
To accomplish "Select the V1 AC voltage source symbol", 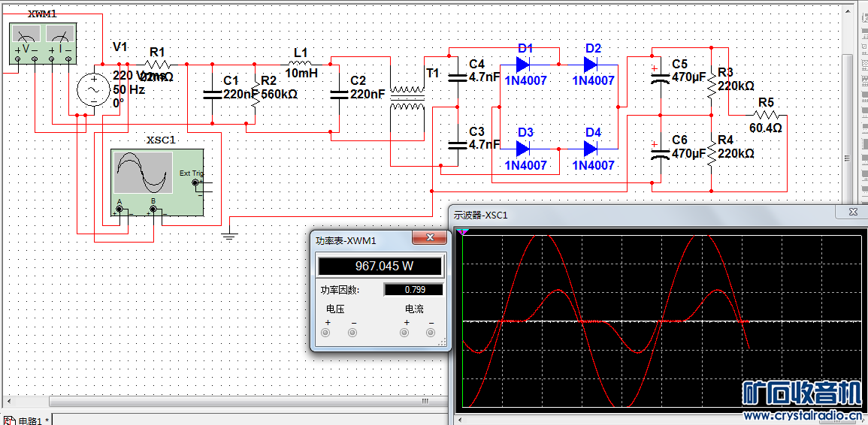I will pyautogui.click(x=95, y=90).
